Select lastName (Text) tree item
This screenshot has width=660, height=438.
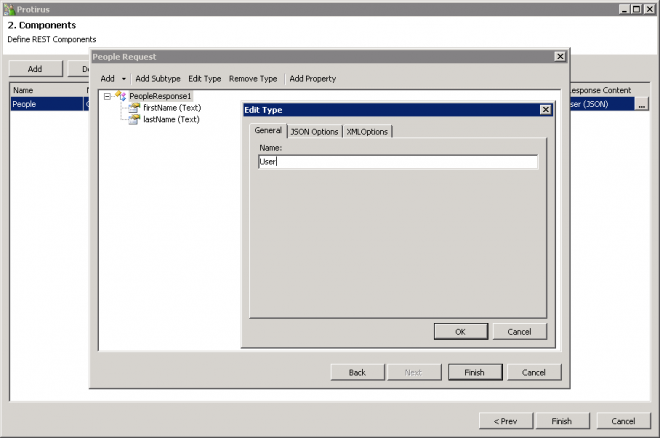pyautogui.click(x=171, y=119)
